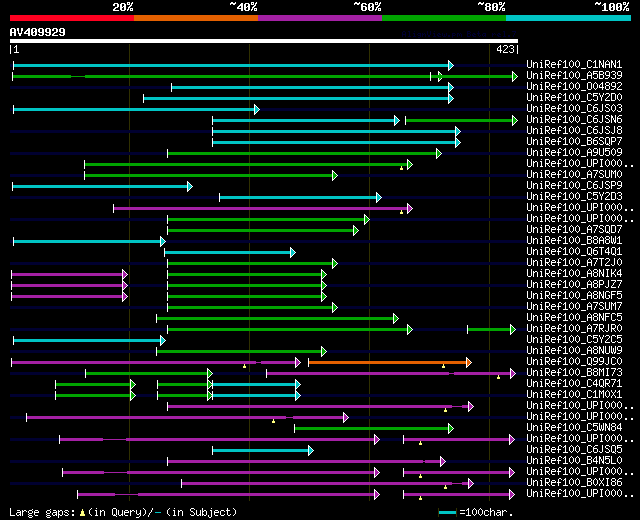Image resolution: width=640 pixels, height=520 pixels.
Task: Click the cyan alignment bar in the Q6T4Q1 row
Action: [x=230, y=252]
